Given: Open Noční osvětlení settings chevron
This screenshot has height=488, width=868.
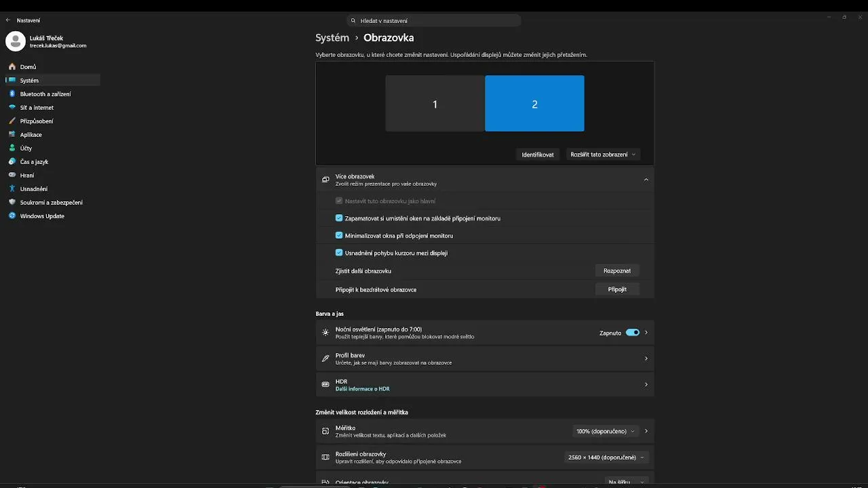Looking at the screenshot, I should pyautogui.click(x=646, y=333).
